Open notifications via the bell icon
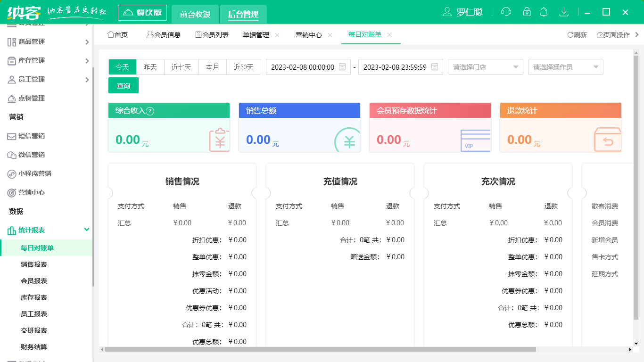 pyautogui.click(x=544, y=12)
